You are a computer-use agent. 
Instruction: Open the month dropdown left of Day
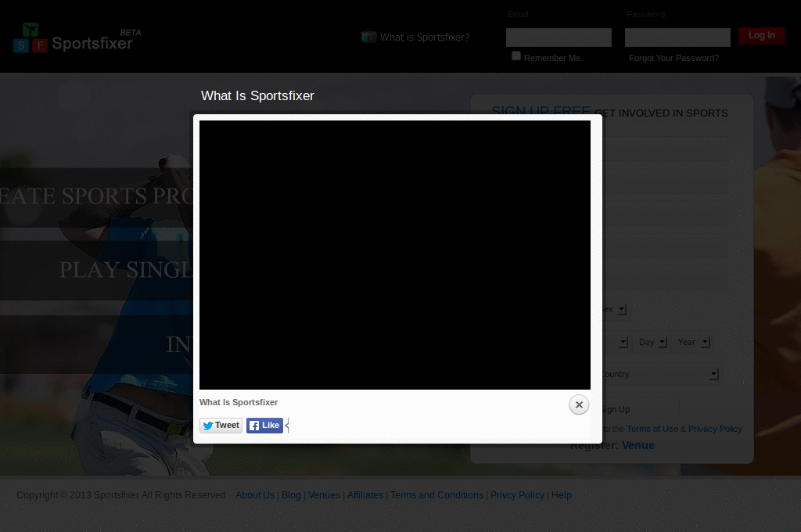(616, 342)
